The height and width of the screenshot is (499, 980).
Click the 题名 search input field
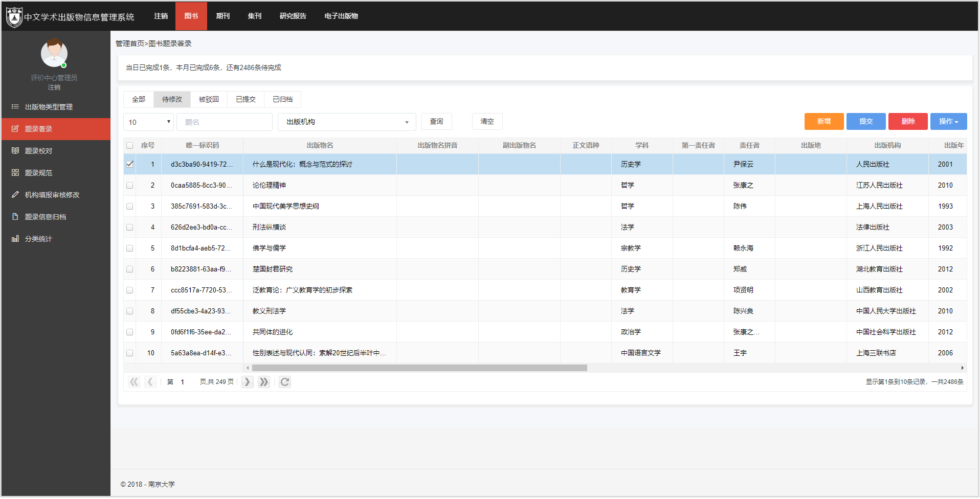224,122
